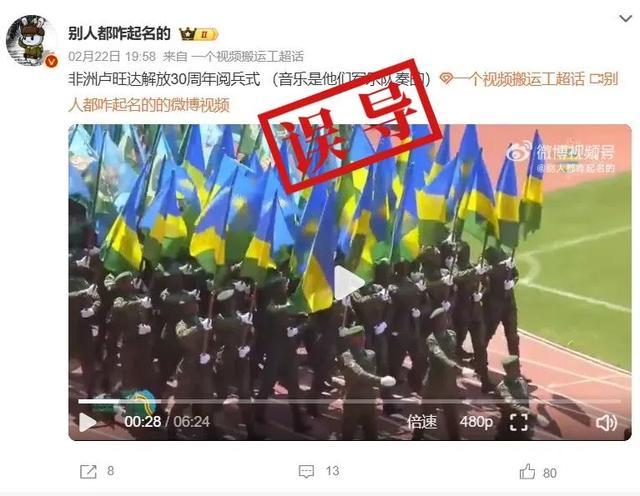The height and width of the screenshot is (496, 640).
Task: Click the post timestamp 02月22日 19:58
Action: click(x=112, y=56)
